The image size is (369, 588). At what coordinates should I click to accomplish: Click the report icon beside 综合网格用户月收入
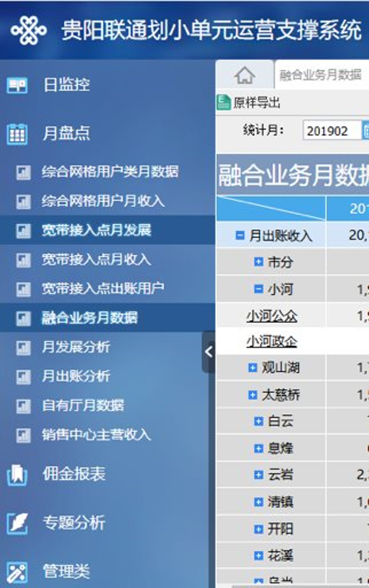(23, 202)
